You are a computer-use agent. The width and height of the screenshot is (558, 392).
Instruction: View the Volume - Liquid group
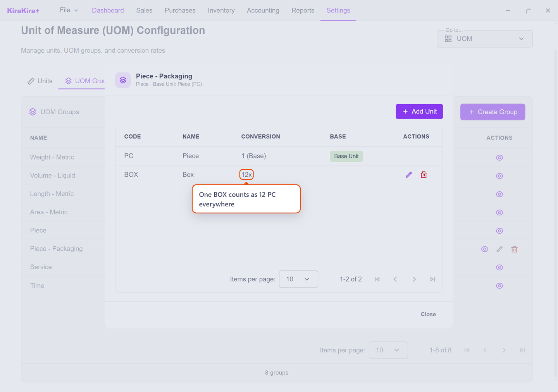(x=499, y=176)
